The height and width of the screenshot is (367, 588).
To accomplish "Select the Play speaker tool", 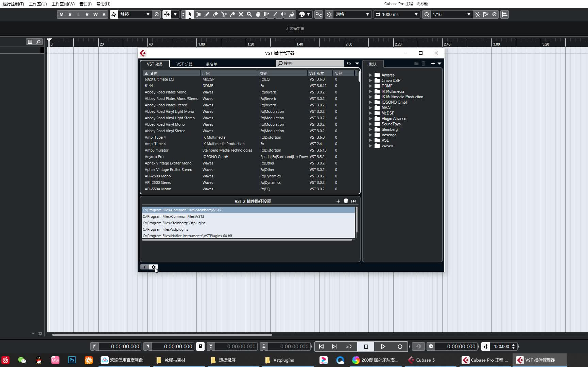I will click(x=283, y=14).
